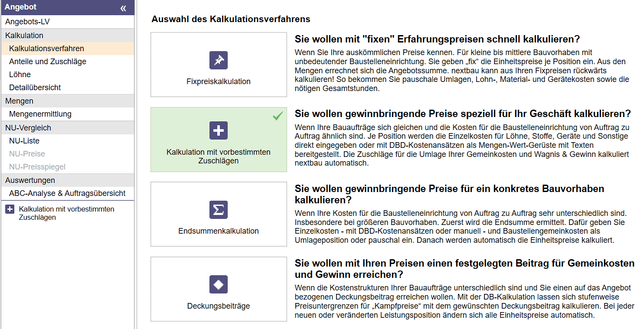Open ABC-Analyse & Auftragsübersicht
Screen dimensions: 644x329
(x=67, y=193)
